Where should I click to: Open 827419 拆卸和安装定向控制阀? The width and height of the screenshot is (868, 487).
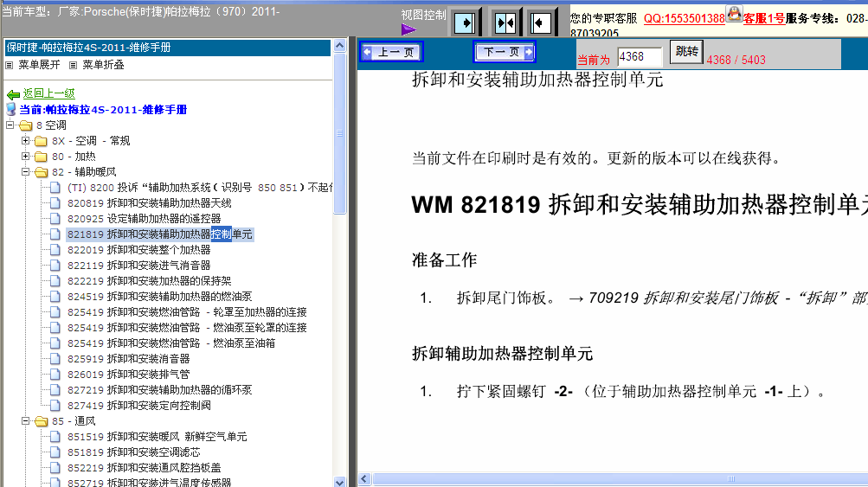point(139,405)
